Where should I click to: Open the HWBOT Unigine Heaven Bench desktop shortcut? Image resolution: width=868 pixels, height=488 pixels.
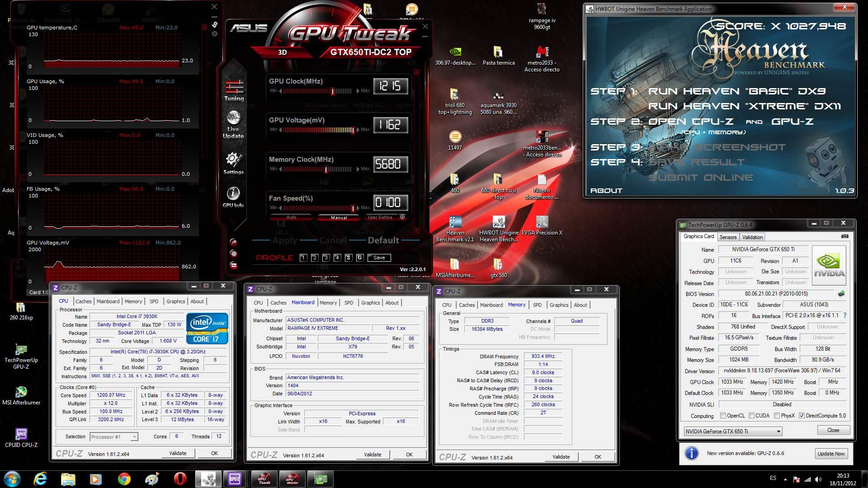[x=499, y=229]
